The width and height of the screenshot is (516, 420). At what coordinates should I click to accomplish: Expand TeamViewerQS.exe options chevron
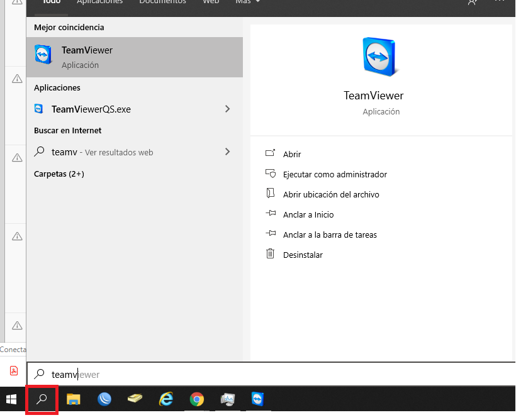227,109
